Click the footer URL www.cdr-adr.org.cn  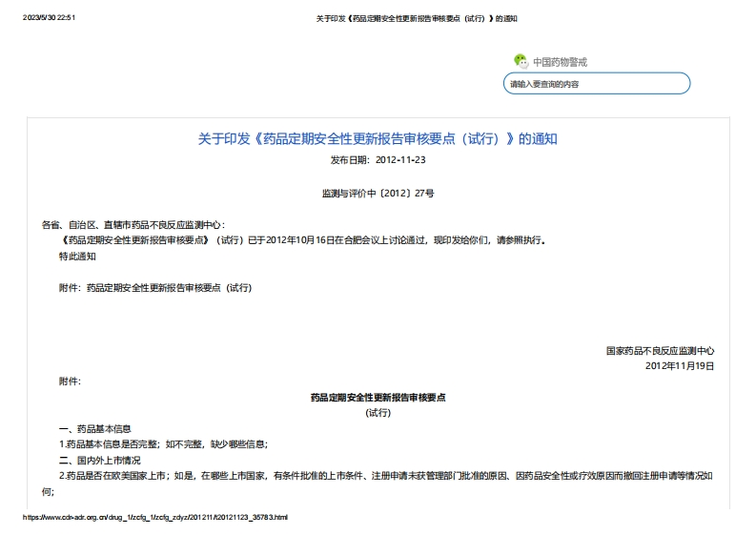pyautogui.click(x=154, y=517)
